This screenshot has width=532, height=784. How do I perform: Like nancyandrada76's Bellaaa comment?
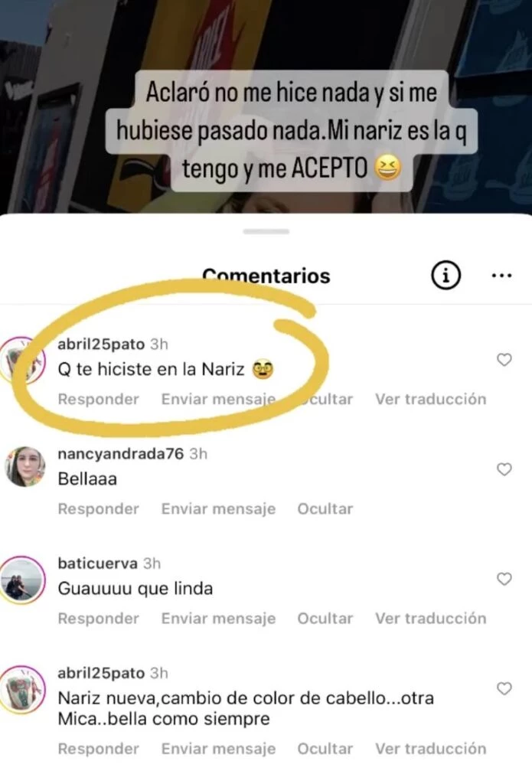coord(504,469)
